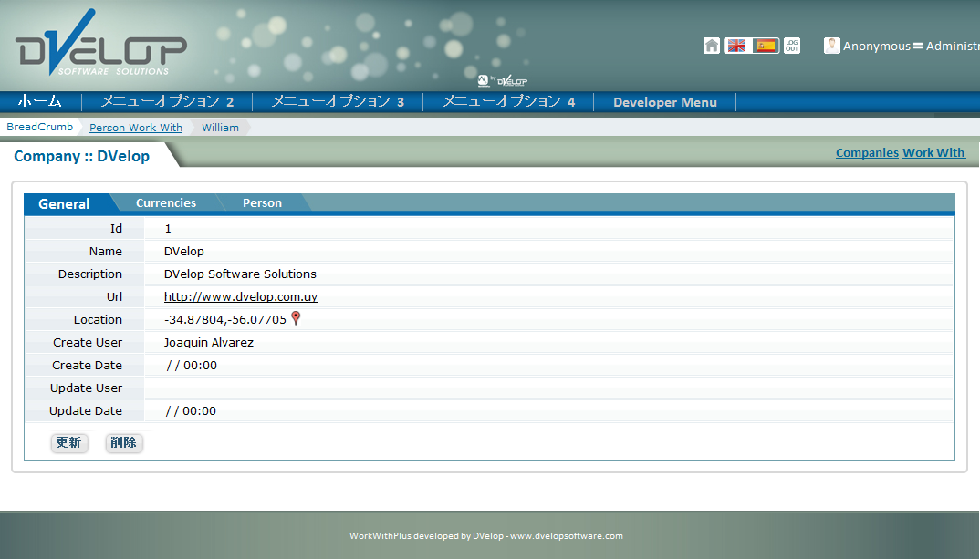Click the LOG OUT icon
The image size is (980, 559).
coord(792,46)
